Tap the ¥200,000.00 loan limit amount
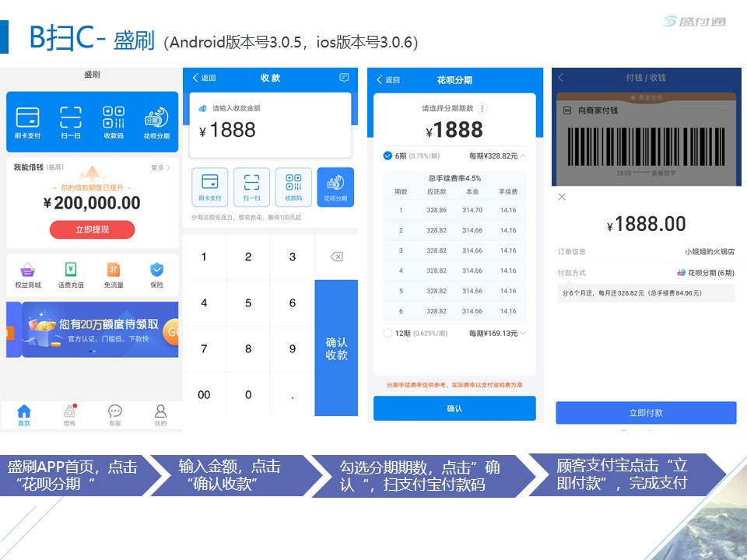The height and width of the screenshot is (560, 747). (92, 203)
